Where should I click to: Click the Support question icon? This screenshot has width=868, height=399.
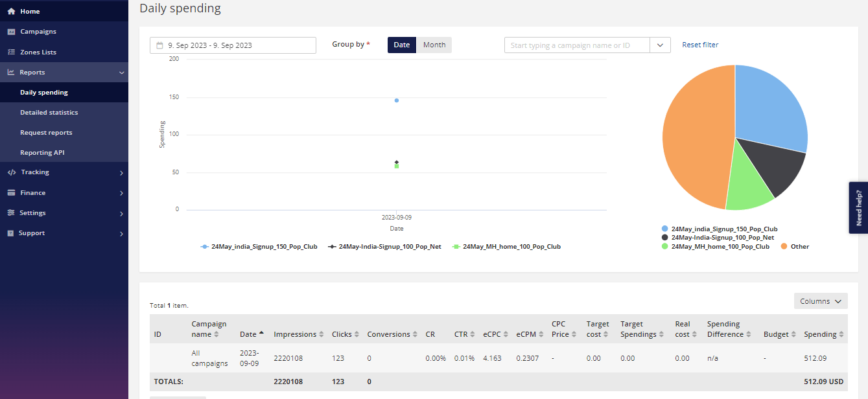click(10, 233)
